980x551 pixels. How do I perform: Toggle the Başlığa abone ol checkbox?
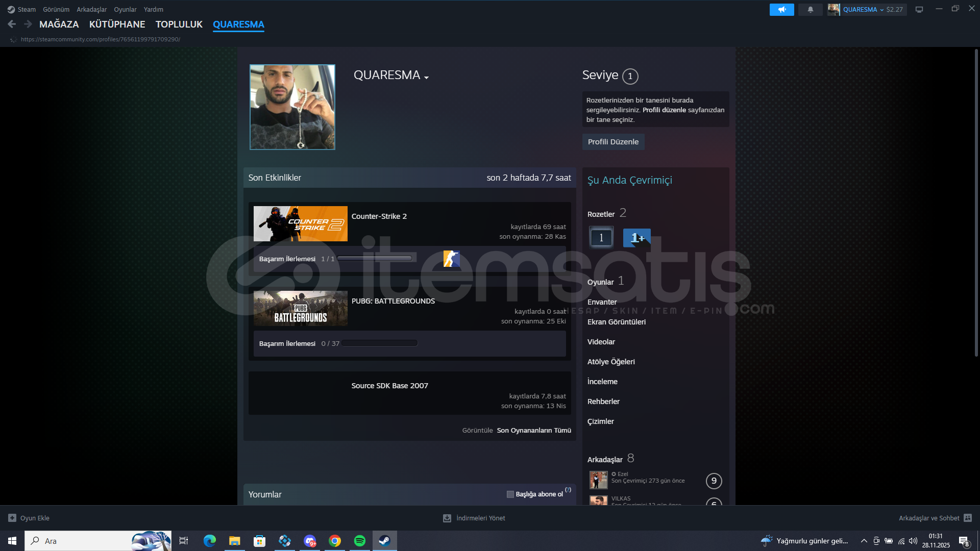510,494
